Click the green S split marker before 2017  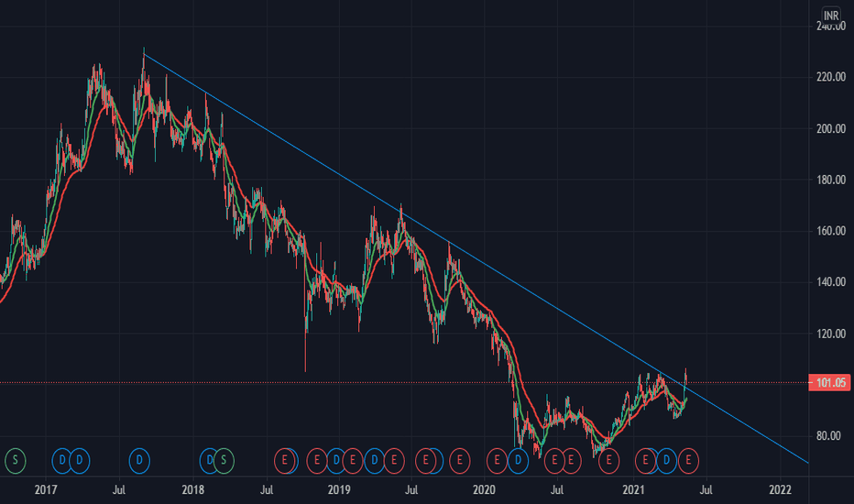(16, 461)
